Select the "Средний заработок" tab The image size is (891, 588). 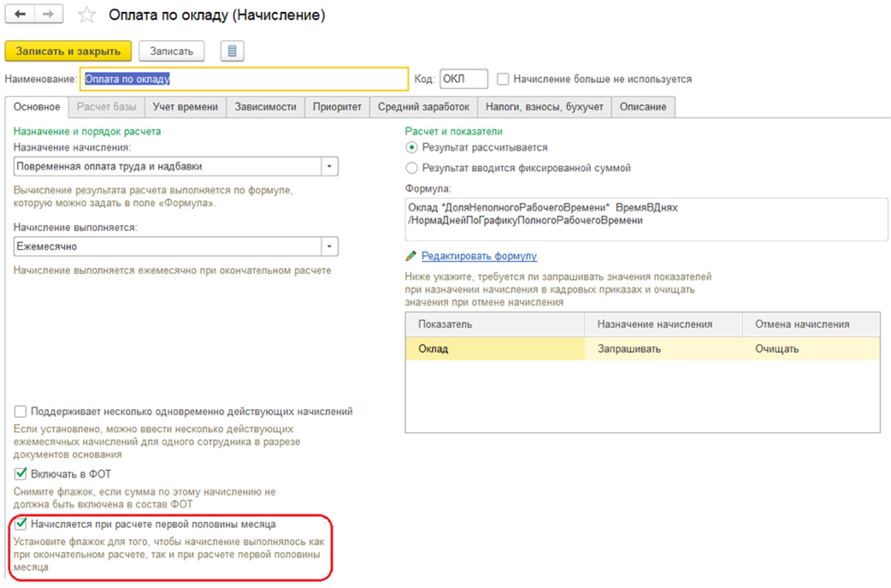[x=423, y=106]
